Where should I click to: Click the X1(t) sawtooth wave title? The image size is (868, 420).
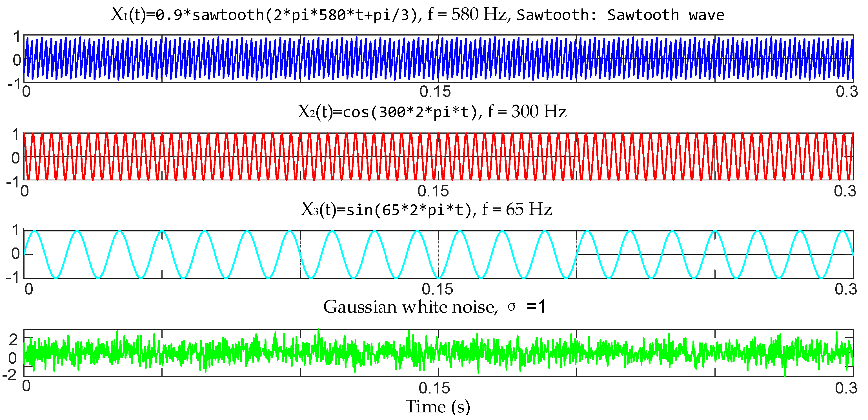(x=418, y=15)
